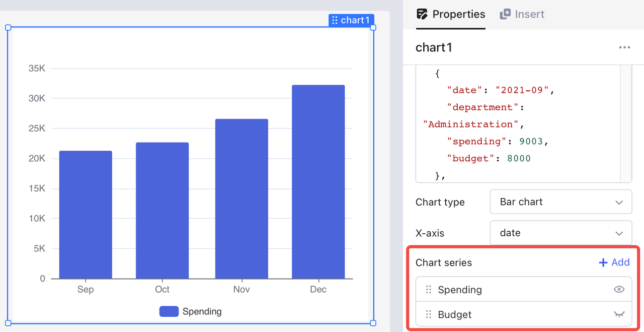Select the Budget series row
This screenshot has width=644, height=332.
tap(524, 314)
